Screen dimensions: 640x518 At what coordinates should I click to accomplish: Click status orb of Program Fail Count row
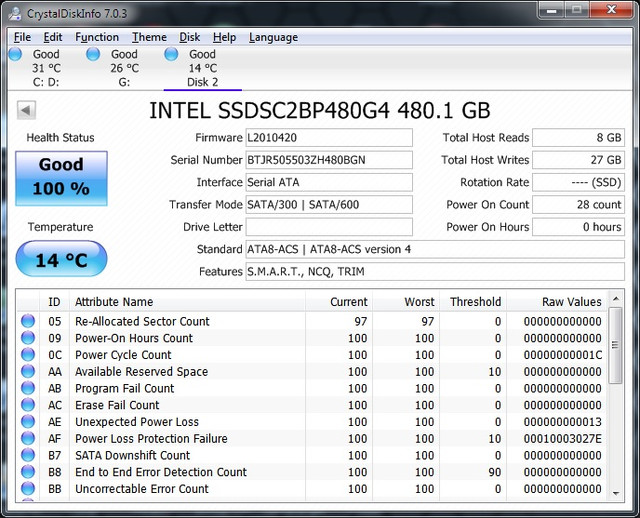tap(28, 388)
